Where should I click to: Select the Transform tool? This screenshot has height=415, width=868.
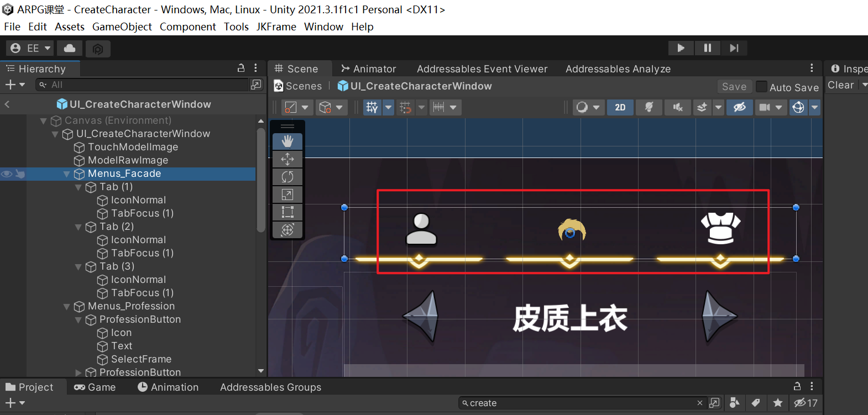[287, 230]
